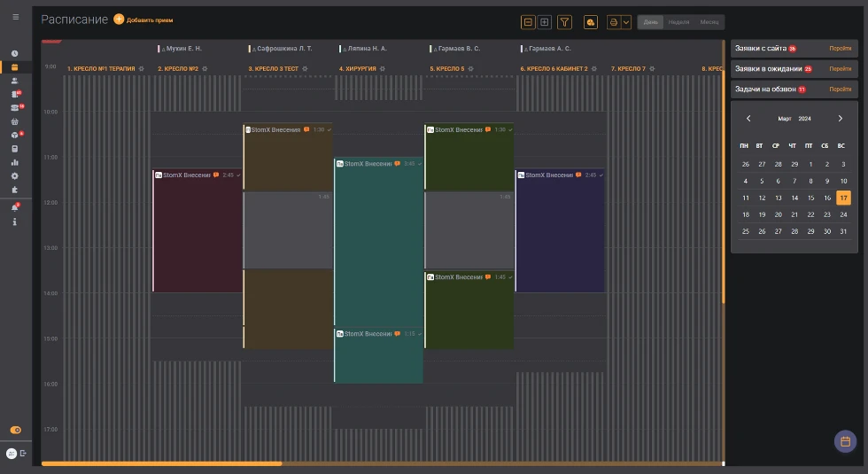Click the collapse (minus) schedule columns icon

[x=529, y=22]
